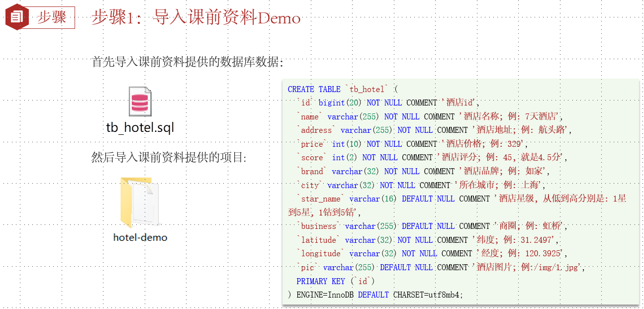The height and width of the screenshot is (309, 644).
Task: Click the `address` varchar(255) column line
Action: click(434, 130)
